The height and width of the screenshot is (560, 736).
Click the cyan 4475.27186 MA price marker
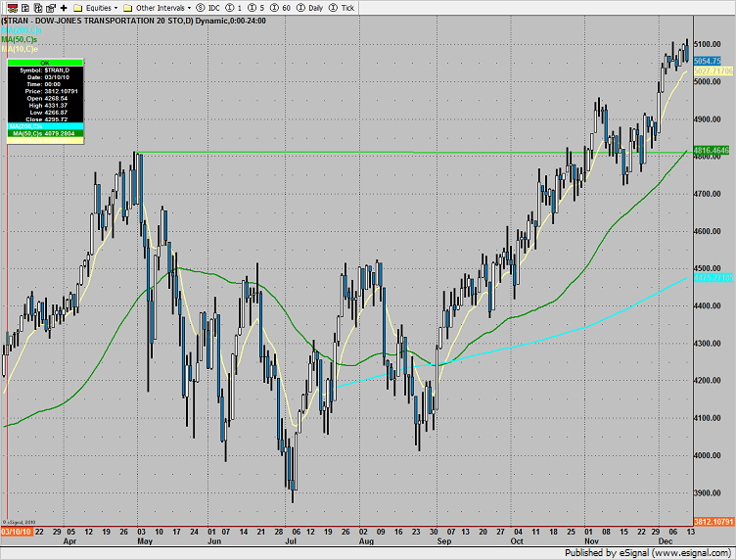[713, 278]
